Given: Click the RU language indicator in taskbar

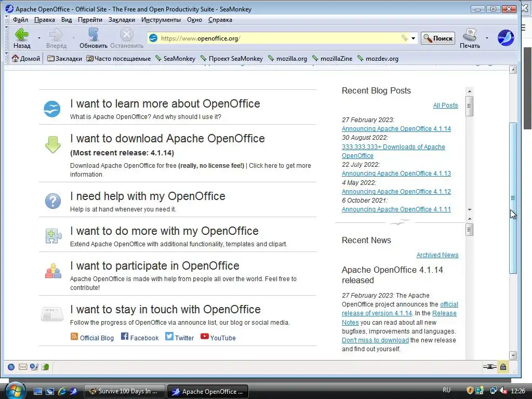Looking at the screenshot, I should [446, 390].
